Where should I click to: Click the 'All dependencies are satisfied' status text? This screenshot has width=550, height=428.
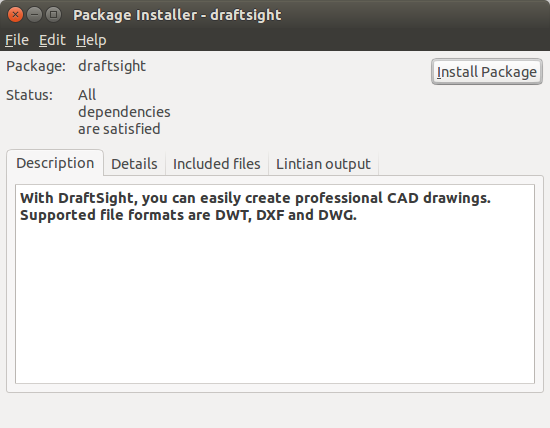click(124, 112)
